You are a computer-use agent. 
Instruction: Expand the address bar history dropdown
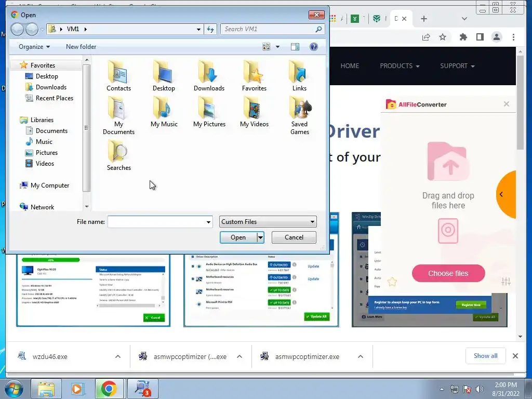pos(198,29)
